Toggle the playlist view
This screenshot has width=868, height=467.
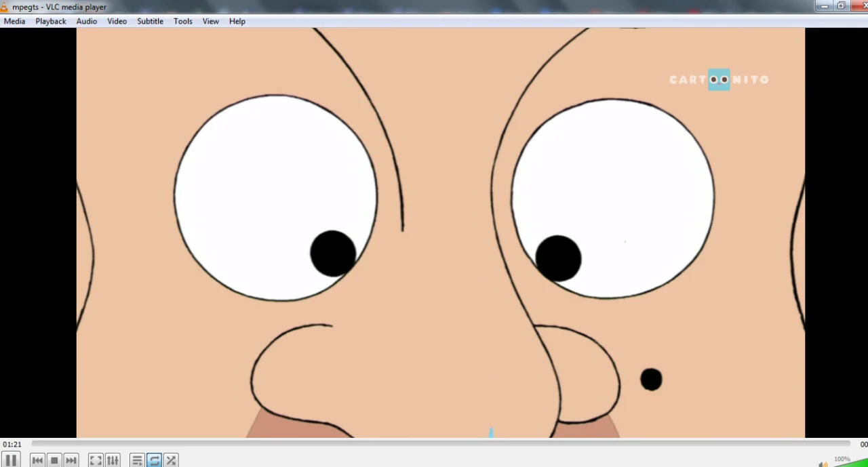[x=137, y=460]
